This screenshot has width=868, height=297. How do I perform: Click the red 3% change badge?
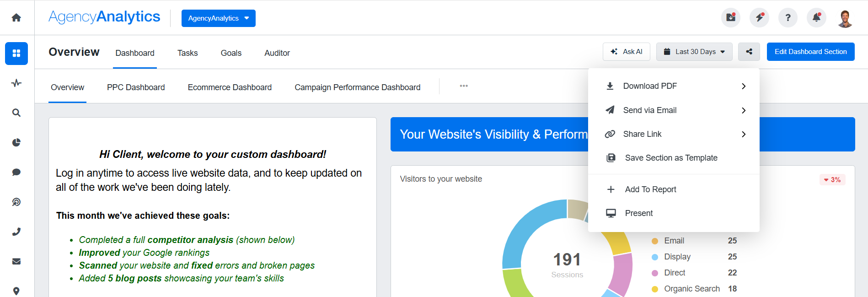tap(832, 180)
